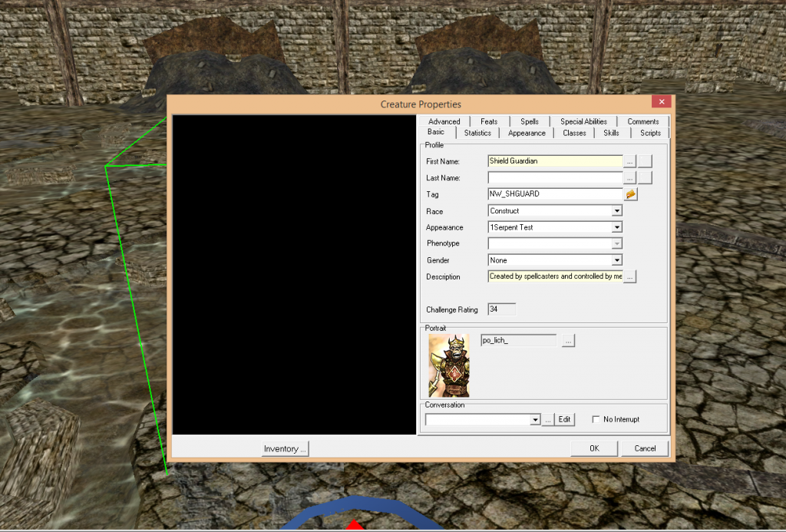Open the Race dropdown showing Construct
The height and width of the screenshot is (532, 786).
[616, 210]
